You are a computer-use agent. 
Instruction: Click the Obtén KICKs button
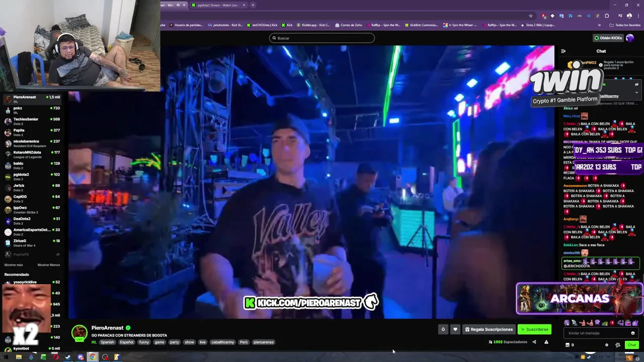point(608,38)
